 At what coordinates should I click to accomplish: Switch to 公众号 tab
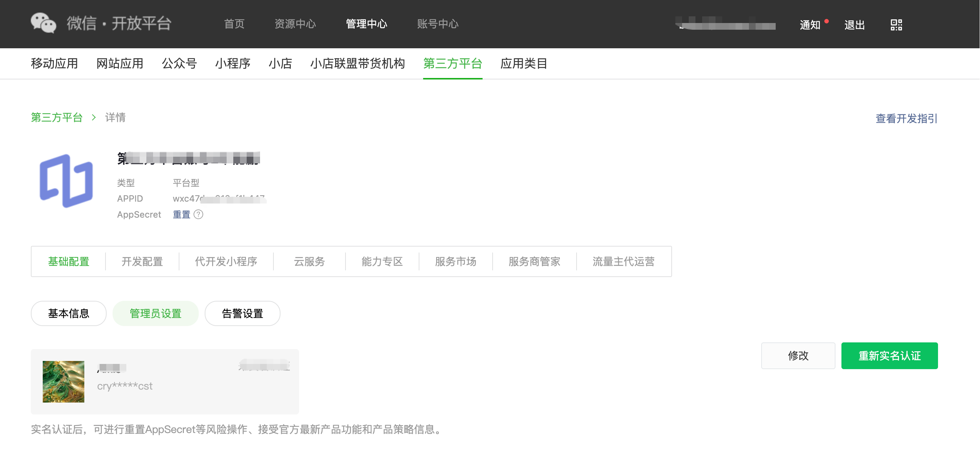click(x=179, y=63)
